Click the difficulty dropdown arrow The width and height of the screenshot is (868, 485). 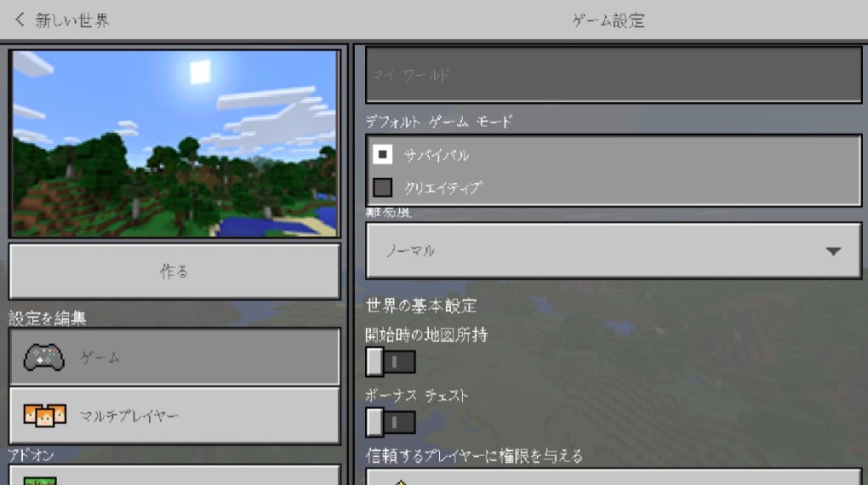click(832, 251)
